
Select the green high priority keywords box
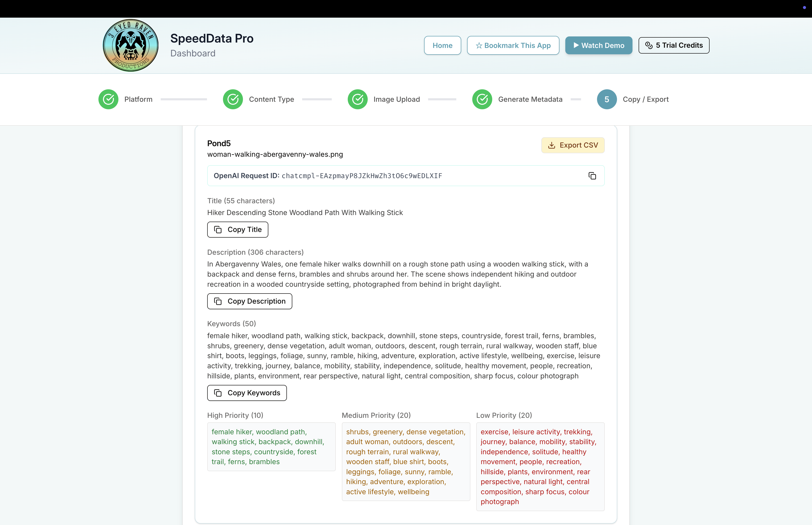271,447
